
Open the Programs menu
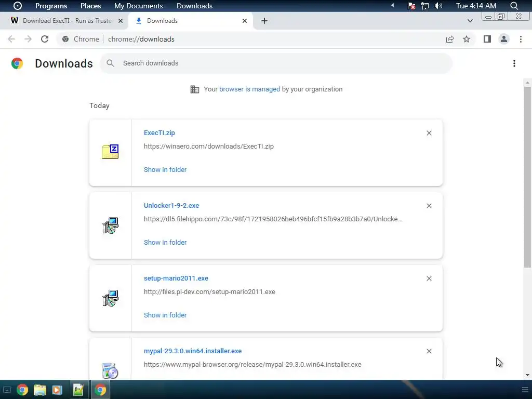(51, 6)
